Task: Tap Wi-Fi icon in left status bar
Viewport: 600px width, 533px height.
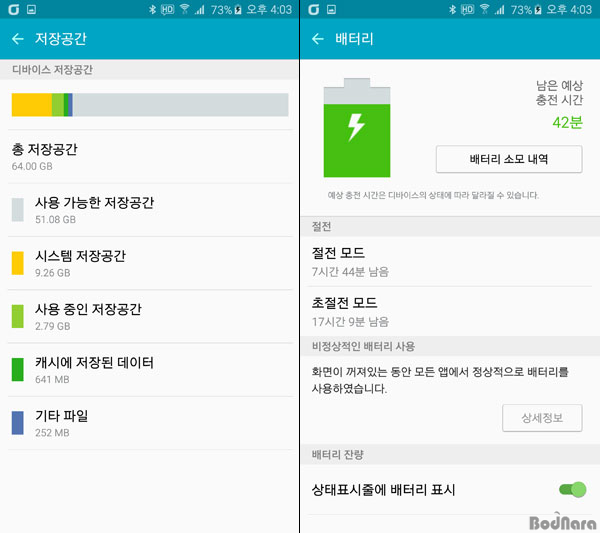Action: [x=184, y=9]
